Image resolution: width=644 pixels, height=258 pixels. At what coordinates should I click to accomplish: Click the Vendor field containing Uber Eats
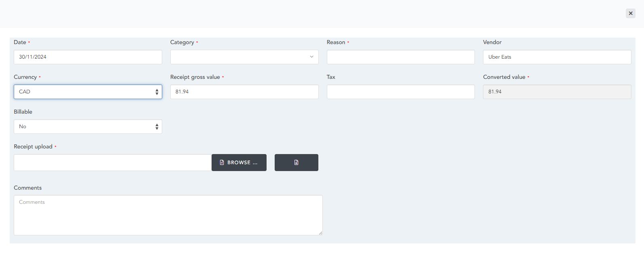pyautogui.click(x=557, y=57)
